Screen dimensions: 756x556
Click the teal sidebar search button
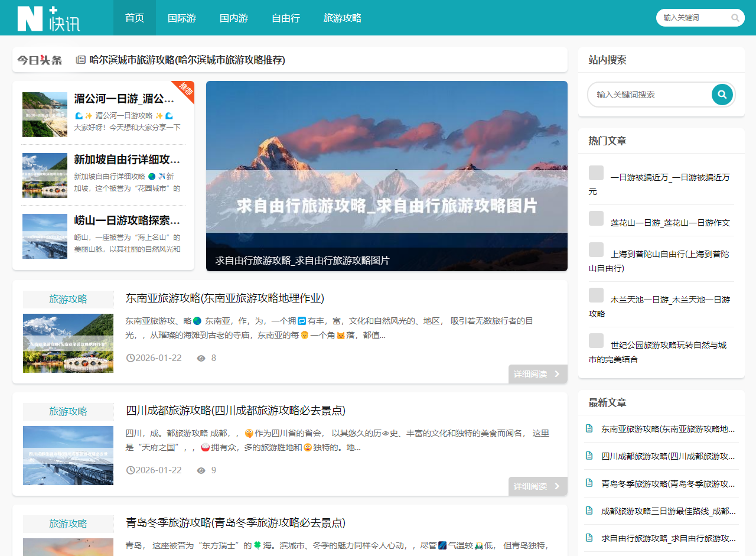(722, 95)
